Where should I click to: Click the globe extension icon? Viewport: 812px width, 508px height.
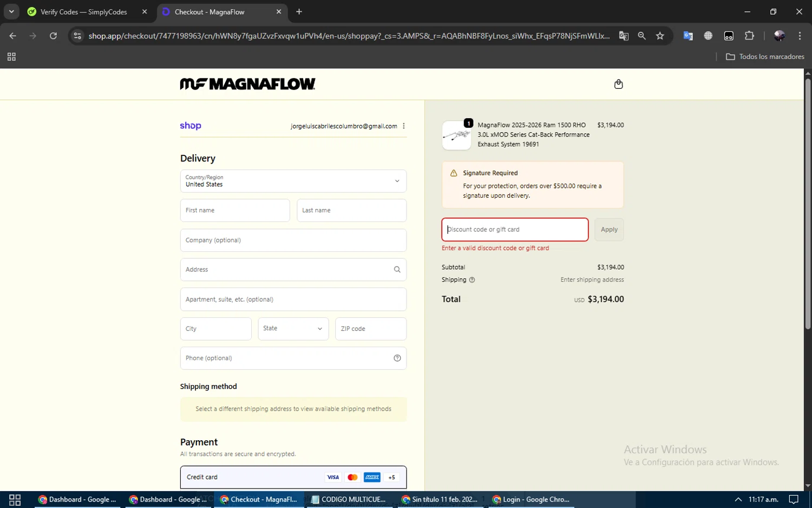coord(708,36)
